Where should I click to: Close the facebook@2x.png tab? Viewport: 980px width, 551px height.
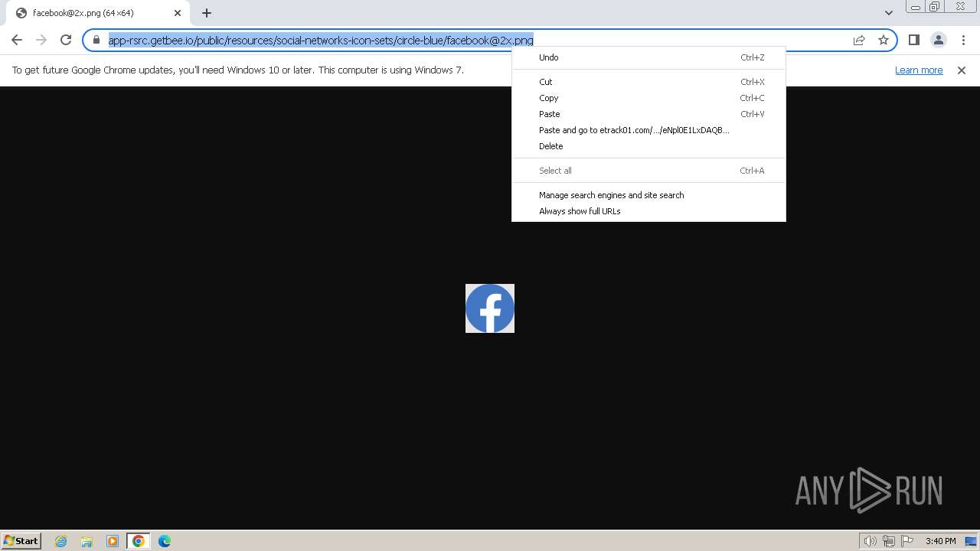(178, 13)
